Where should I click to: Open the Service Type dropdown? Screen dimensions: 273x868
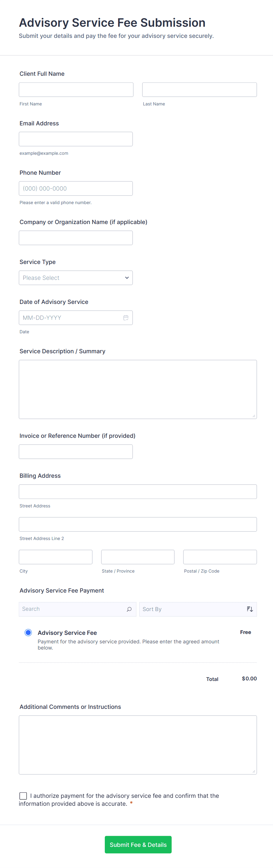76,278
